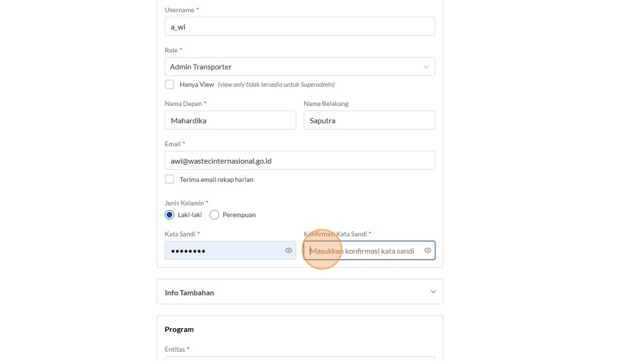The width and height of the screenshot is (644, 361).
Task: Click the Perempuan label text
Action: click(x=239, y=215)
